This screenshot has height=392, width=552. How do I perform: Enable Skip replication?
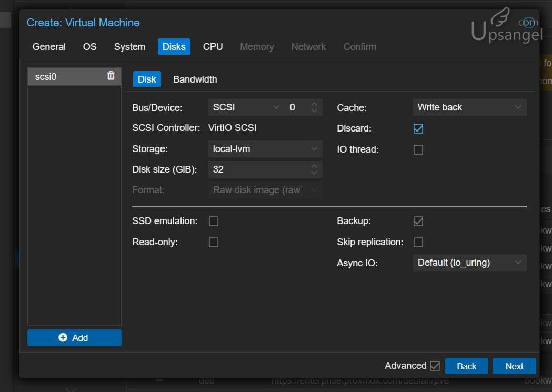418,242
